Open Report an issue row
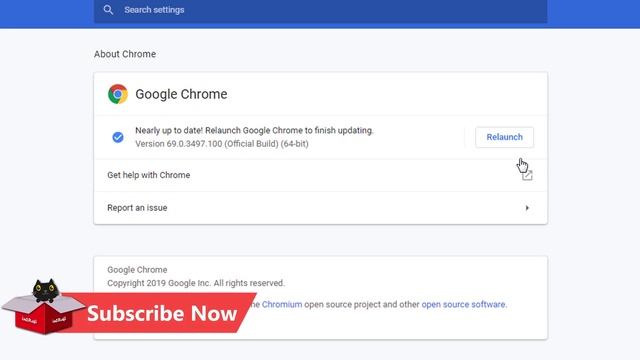The width and height of the screenshot is (640, 360). 320,208
